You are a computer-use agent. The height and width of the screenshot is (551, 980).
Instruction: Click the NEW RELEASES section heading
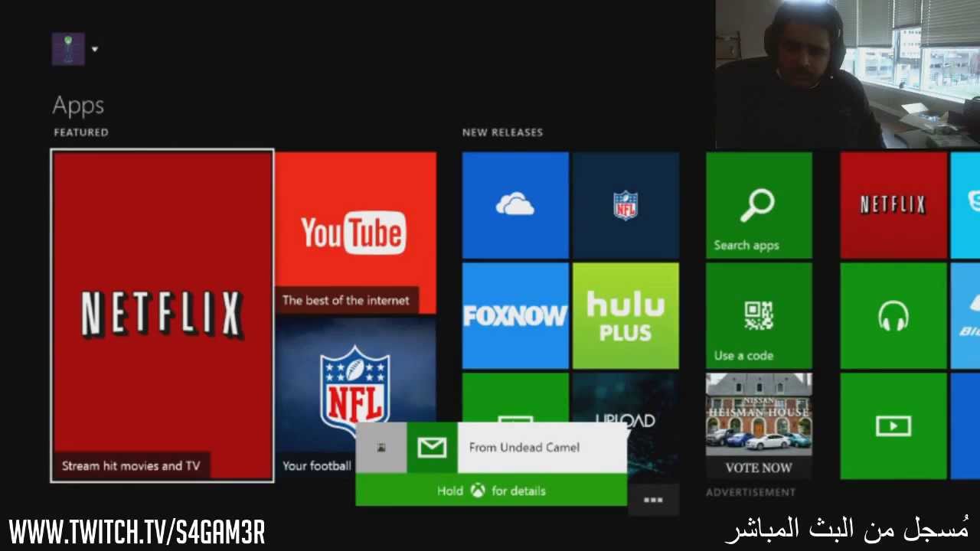click(502, 132)
